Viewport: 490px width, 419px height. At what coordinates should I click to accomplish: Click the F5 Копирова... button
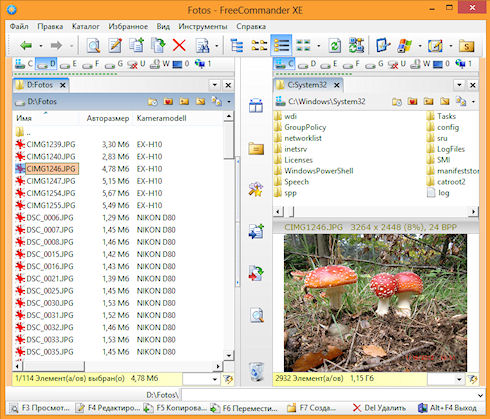tap(175, 408)
